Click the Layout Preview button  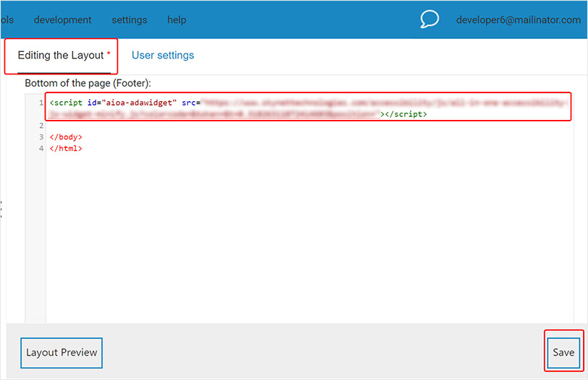[61, 353]
